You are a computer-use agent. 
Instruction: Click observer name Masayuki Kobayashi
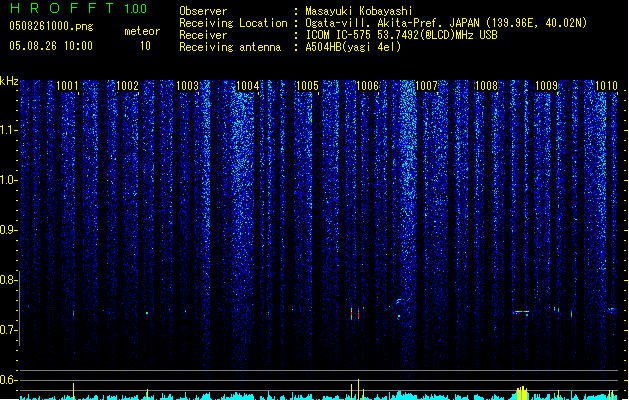[x=359, y=11]
